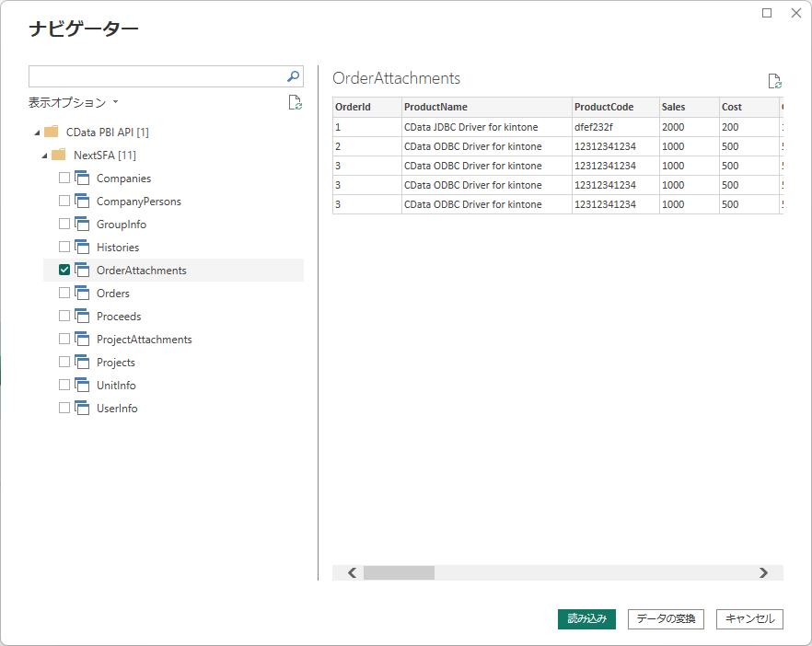Enable the Orders checkbox
812x646 pixels.
click(64, 294)
